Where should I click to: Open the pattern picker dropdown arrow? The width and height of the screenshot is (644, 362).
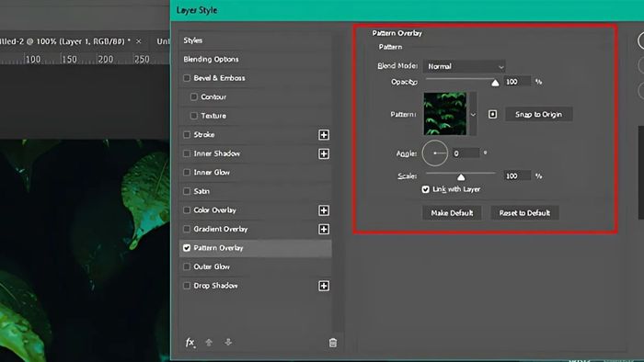click(x=473, y=114)
